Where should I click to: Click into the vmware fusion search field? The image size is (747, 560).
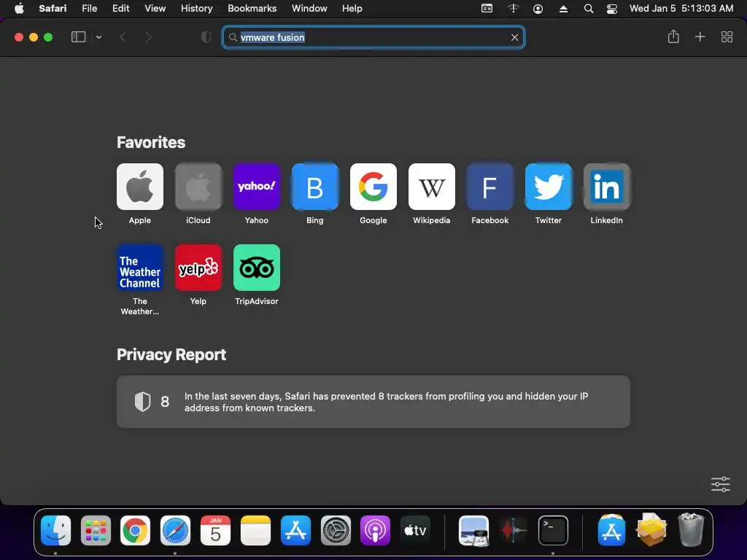[x=373, y=37]
